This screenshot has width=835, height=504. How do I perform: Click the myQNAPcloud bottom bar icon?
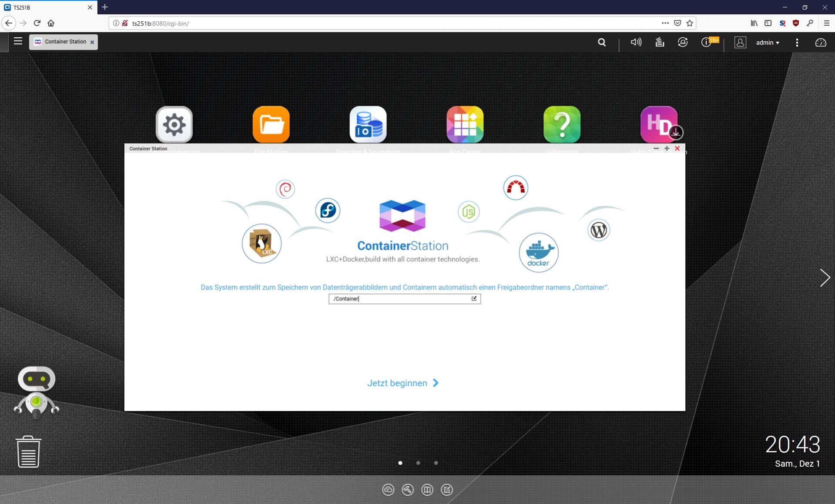click(388, 490)
